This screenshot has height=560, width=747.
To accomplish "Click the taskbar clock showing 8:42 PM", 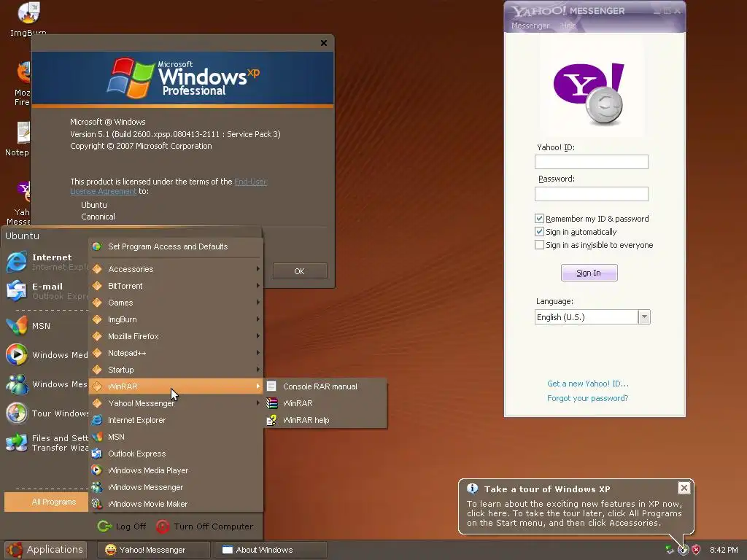I will click(x=724, y=550).
